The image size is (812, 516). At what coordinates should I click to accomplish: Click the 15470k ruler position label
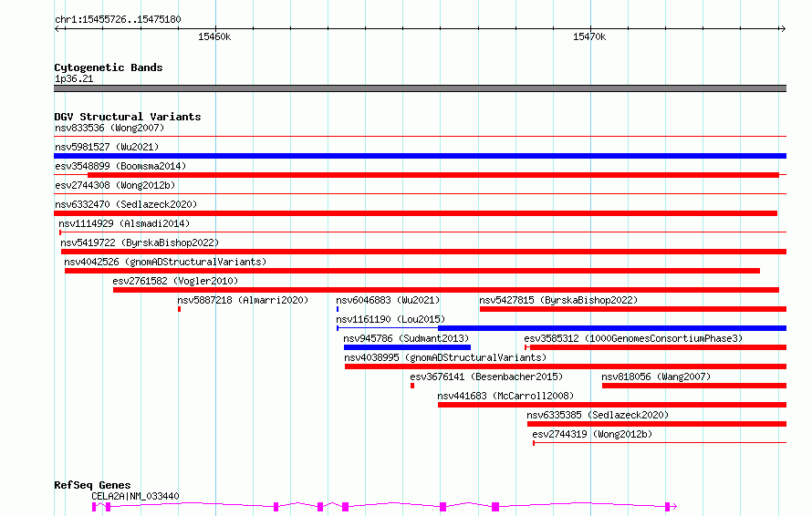pos(589,36)
